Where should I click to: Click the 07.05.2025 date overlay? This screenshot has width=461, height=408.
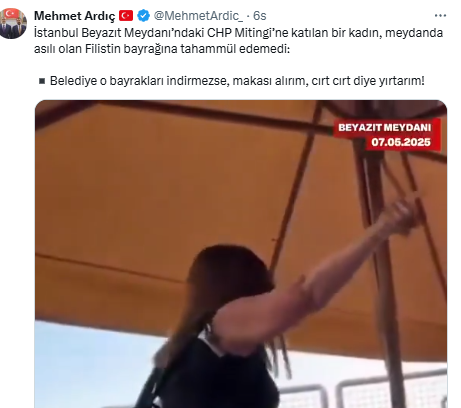(x=401, y=142)
